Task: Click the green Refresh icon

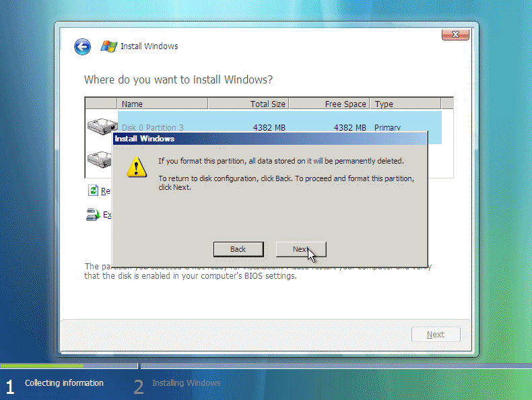Action: coord(93,191)
